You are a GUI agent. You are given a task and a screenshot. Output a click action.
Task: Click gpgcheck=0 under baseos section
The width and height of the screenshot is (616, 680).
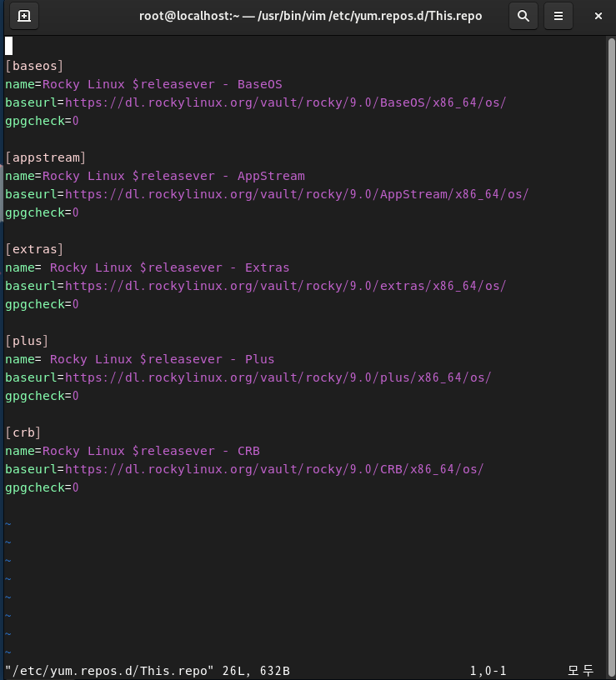tap(42, 121)
